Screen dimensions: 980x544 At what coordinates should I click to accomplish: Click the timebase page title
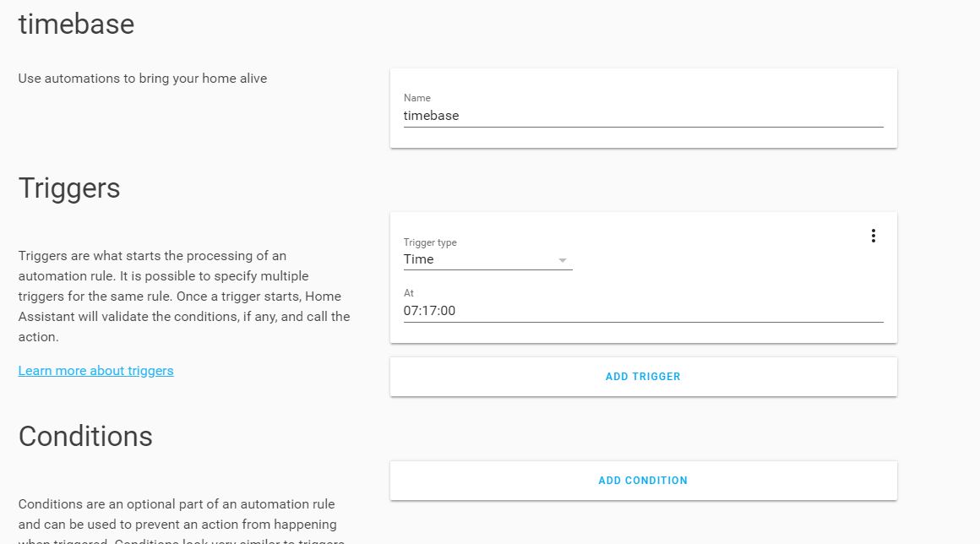point(76,24)
